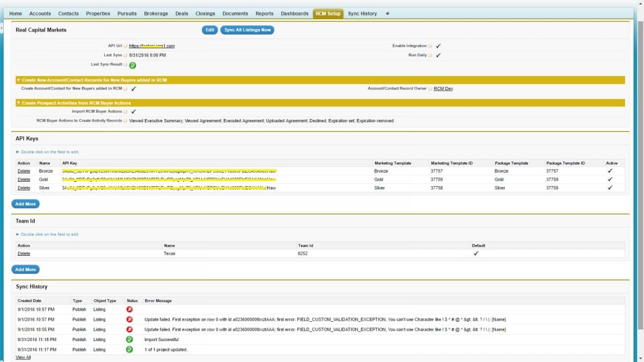Screen dimensions: 644x362
Task: Click the edit hint arrow under Team Id
Action: coord(18,234)
